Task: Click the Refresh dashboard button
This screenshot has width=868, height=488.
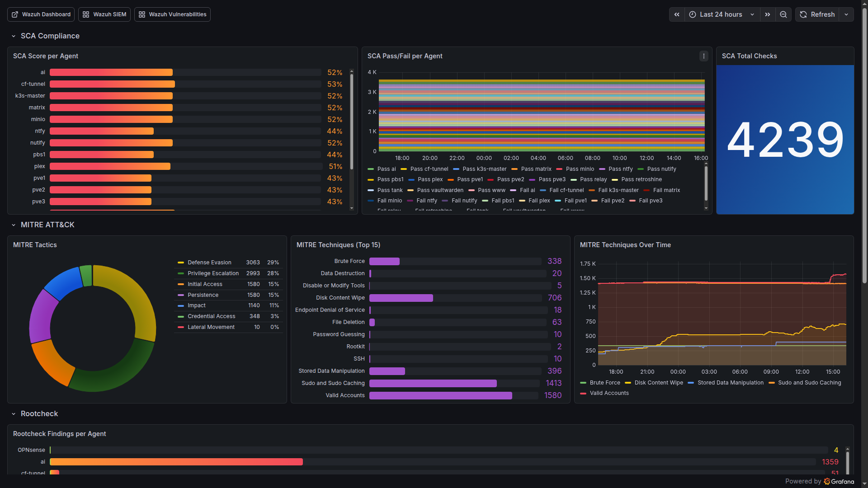Action: (817, 14)
